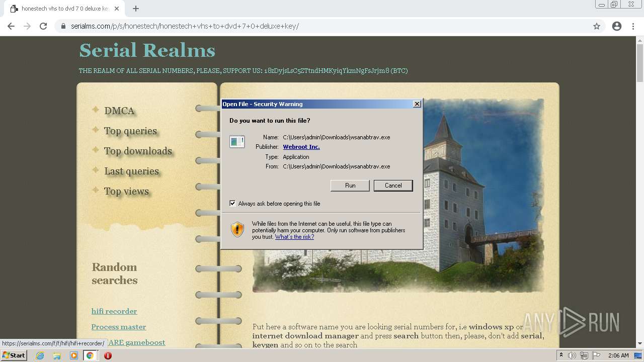644x362 pixels.
Task: Open the Webroot Inc. publisher link
Action: (x=301, y=147)
